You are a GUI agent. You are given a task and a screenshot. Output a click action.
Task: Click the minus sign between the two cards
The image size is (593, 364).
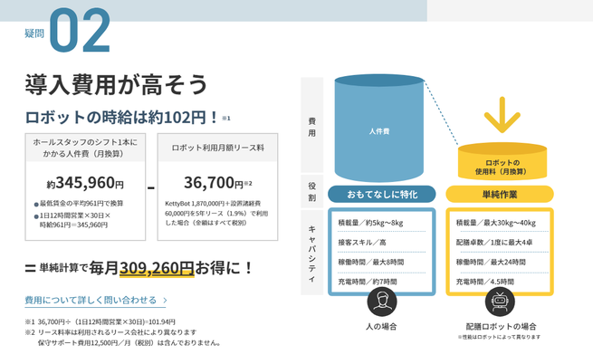click(x=151, y=187)
